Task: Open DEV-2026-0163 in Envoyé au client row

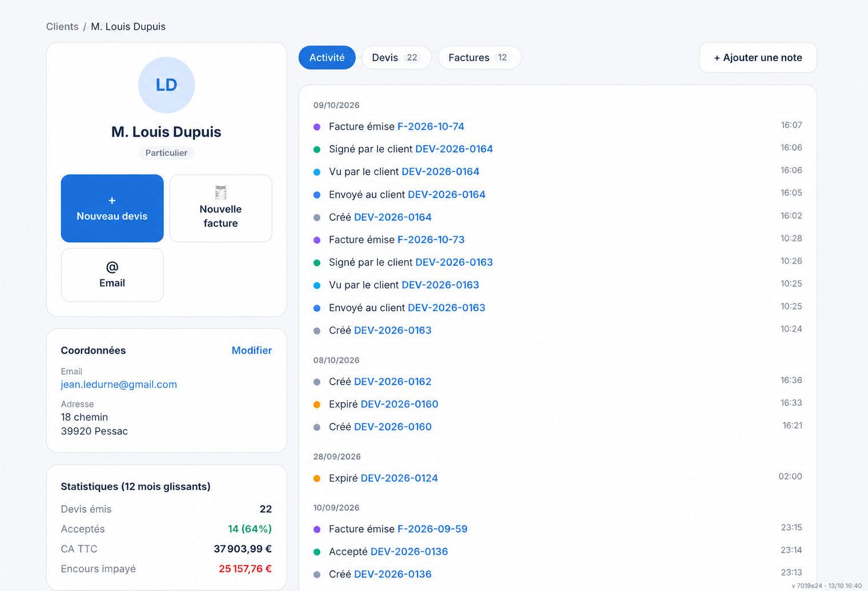Action: (447, 308)
